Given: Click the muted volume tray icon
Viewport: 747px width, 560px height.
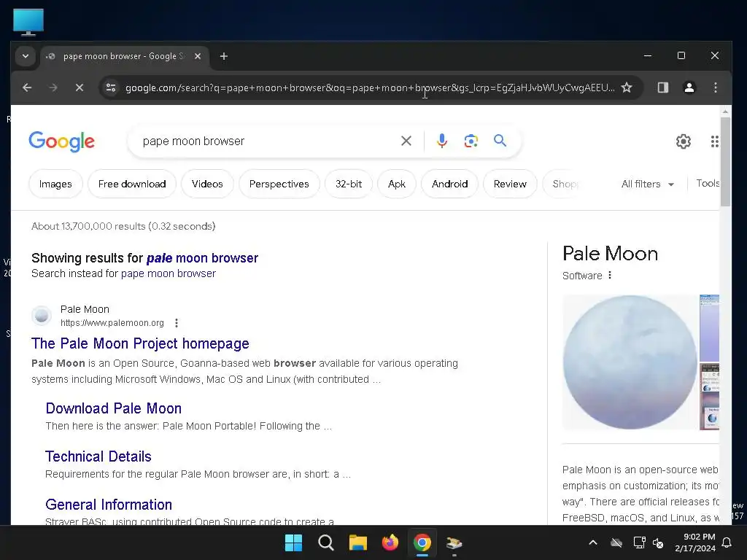Looking at the screenshot, I should pos(658,542).
